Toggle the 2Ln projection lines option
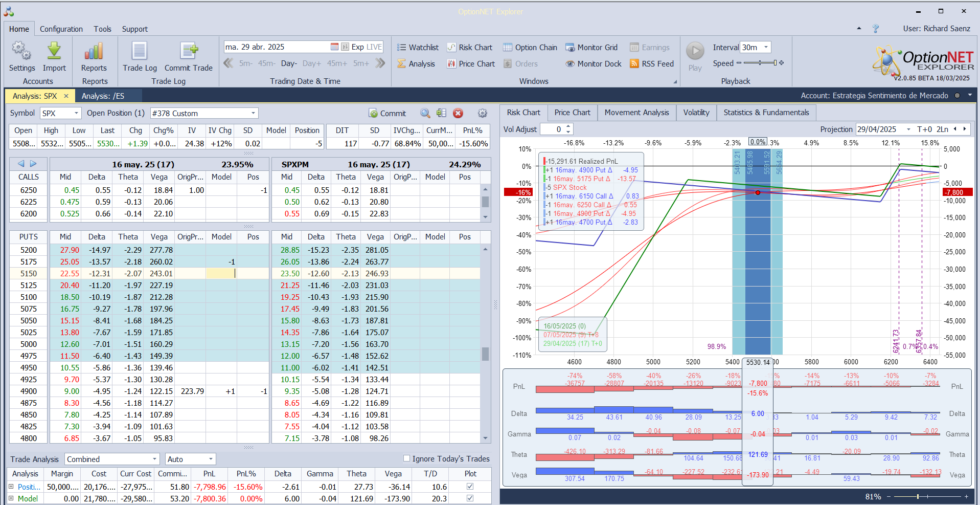The width and height of the screenshot is (980, 505). (x=942, y=129)
